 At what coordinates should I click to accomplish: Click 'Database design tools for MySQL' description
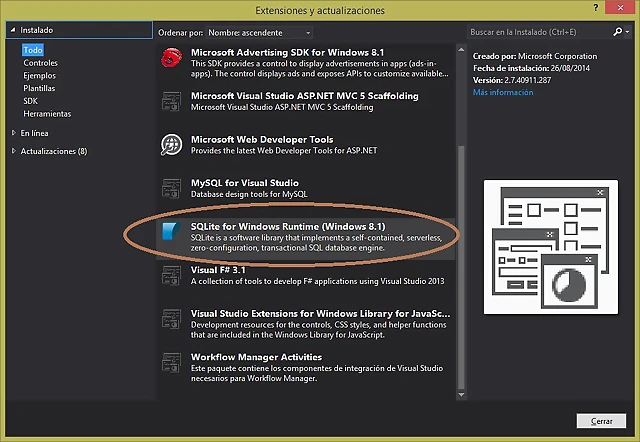click(249, 194)
